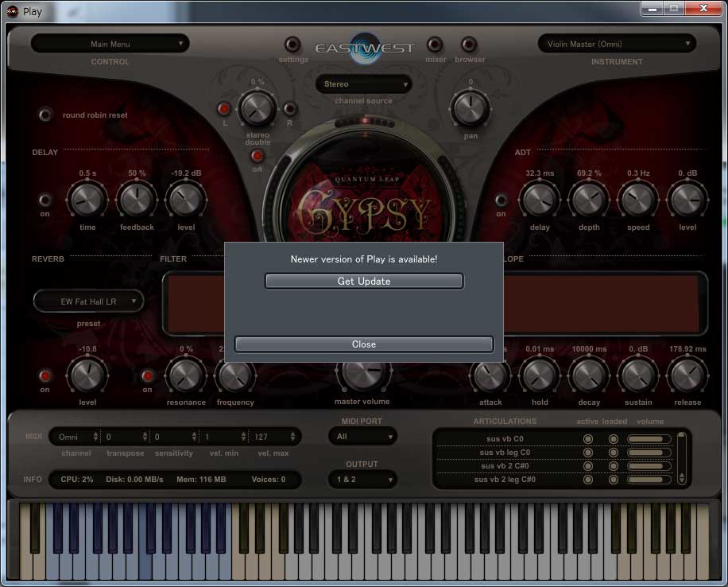Click the EastWest logo

click(365, 48)
